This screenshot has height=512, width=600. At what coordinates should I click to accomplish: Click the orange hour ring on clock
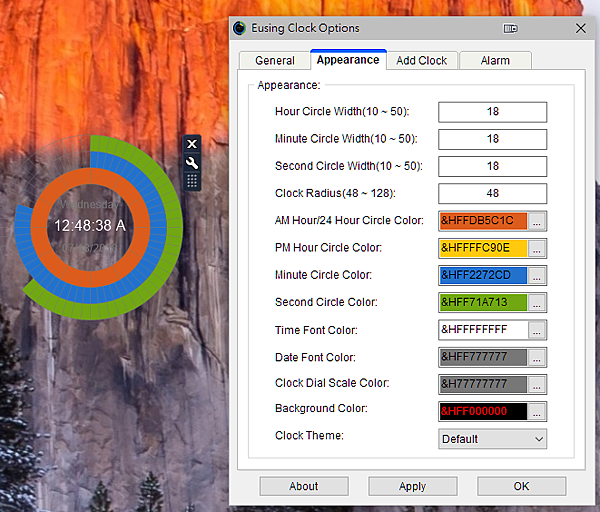point(142,228)
